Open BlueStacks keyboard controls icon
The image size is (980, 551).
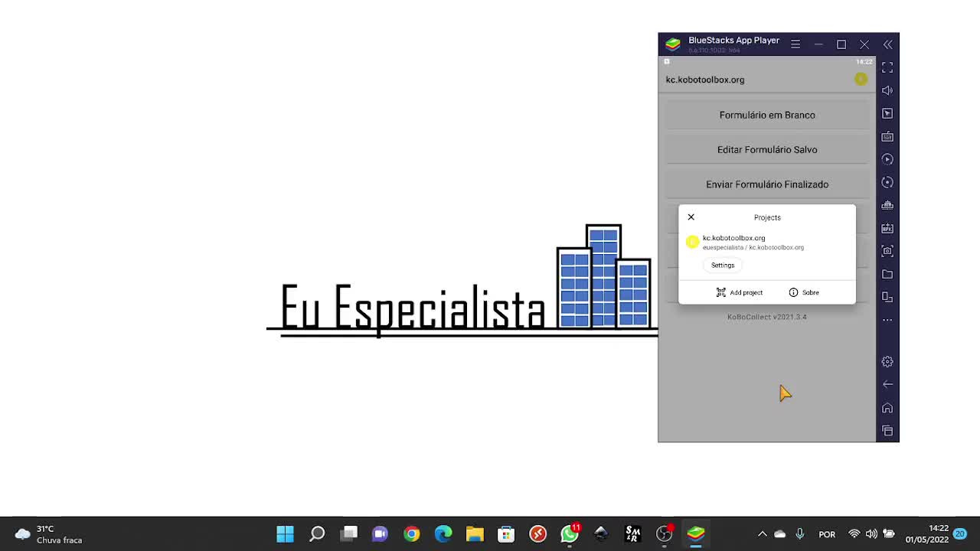[x=887, y=136]
